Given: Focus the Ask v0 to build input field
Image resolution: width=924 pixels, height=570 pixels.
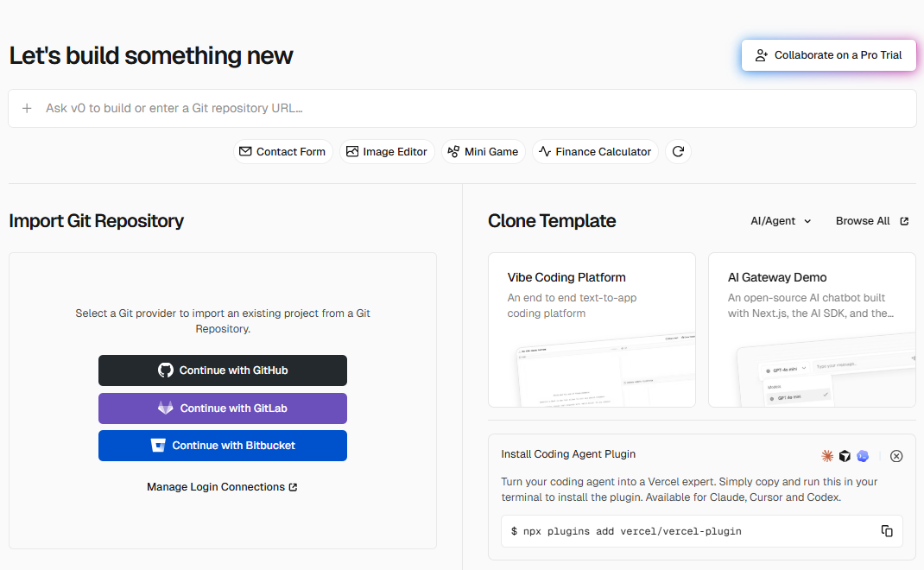Looking at the screenshot, I should pyautogui.click(x=466, y=109).
